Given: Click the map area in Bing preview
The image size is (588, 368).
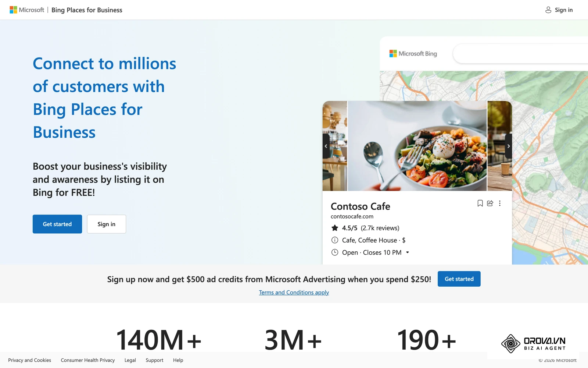Looking at the screenshot, I should [550, 167].
